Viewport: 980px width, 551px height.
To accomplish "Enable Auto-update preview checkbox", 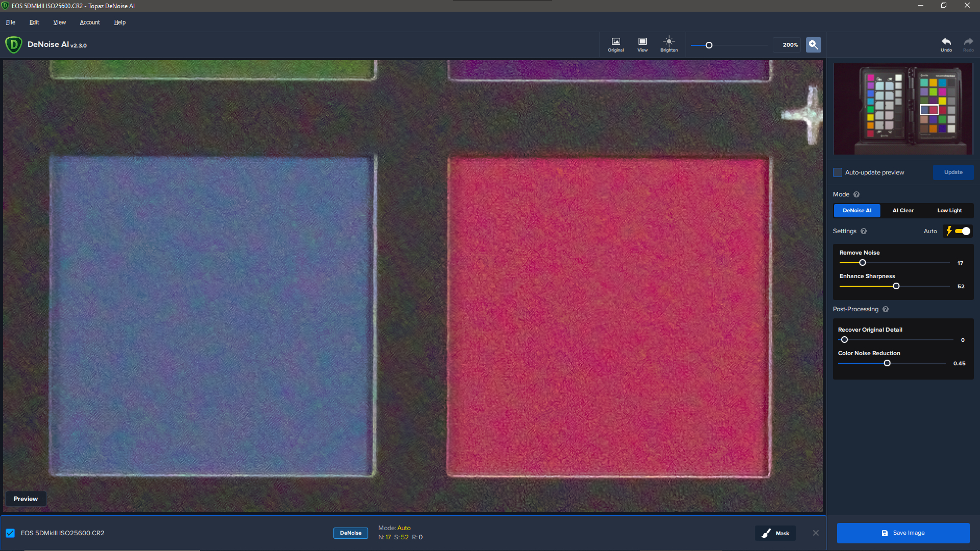I will coord(838,172).
